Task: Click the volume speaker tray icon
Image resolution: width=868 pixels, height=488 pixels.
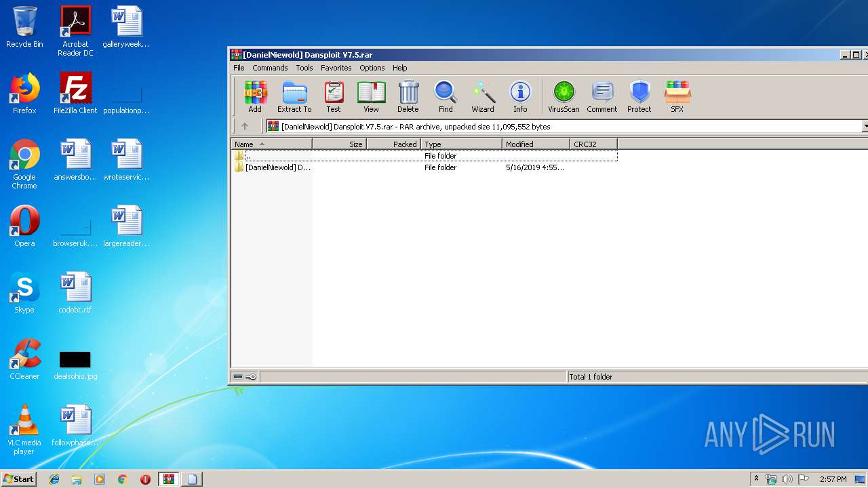Action: 787,479
